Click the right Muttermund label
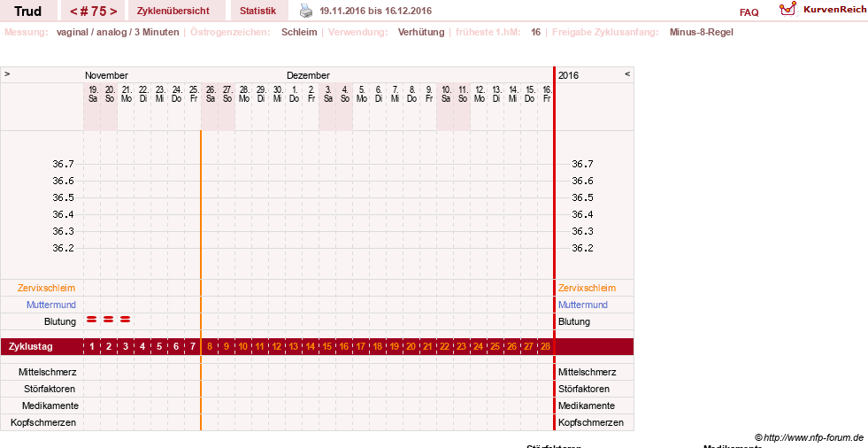The image size is (868, 448). click(x=583, y=305)
